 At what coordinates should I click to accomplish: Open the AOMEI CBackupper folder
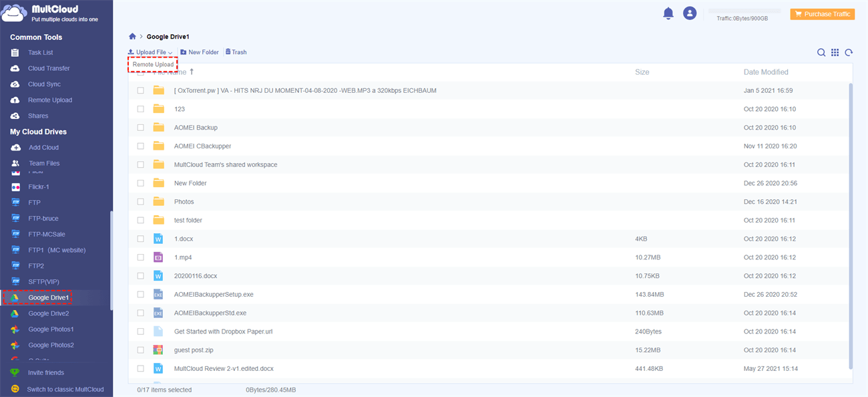(202, 146)
